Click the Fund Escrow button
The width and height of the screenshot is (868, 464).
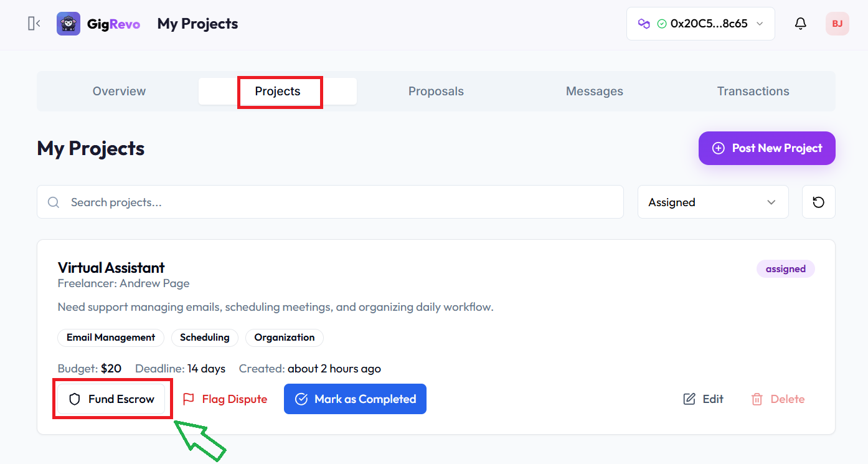tap(112, 399)
